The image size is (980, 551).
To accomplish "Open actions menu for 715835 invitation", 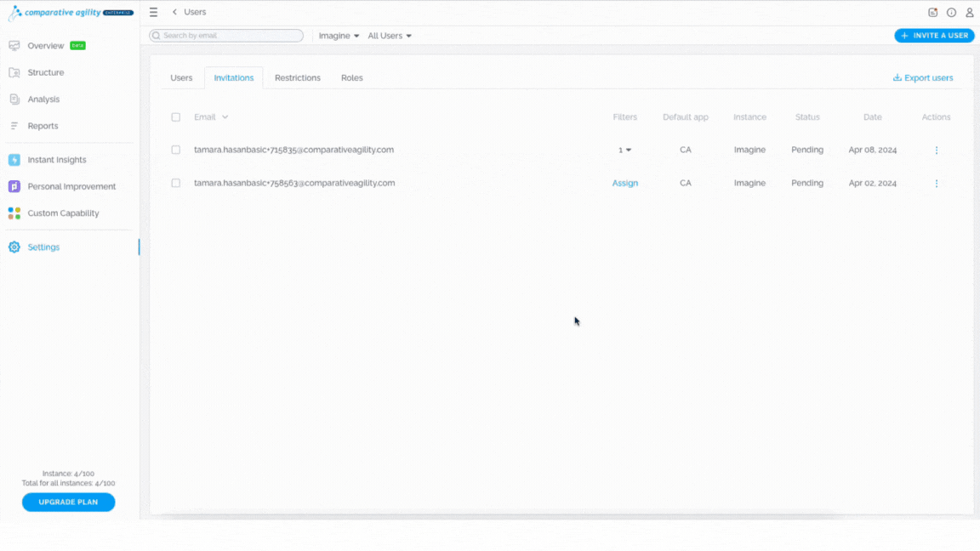I will point(937,150).
